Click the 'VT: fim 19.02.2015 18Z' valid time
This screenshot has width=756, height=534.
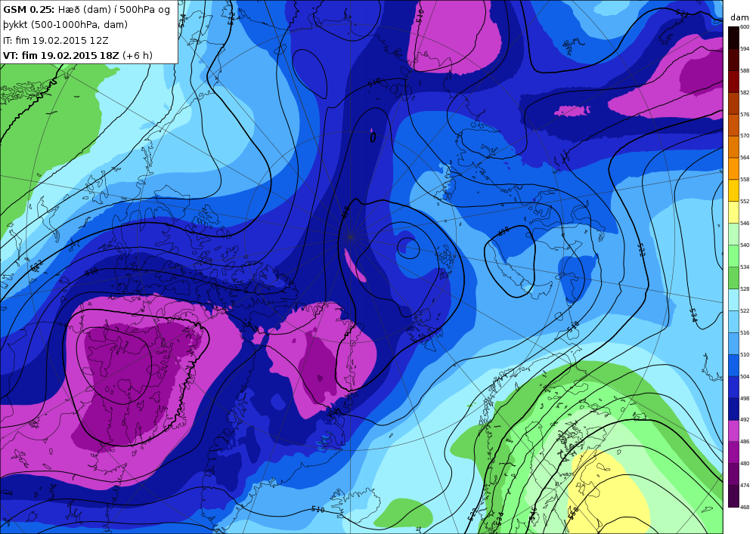pos(60,55)
